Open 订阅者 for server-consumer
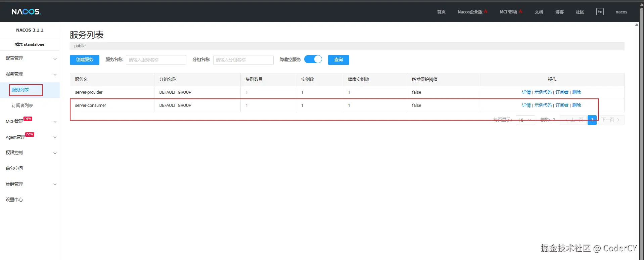 [562, 105]
